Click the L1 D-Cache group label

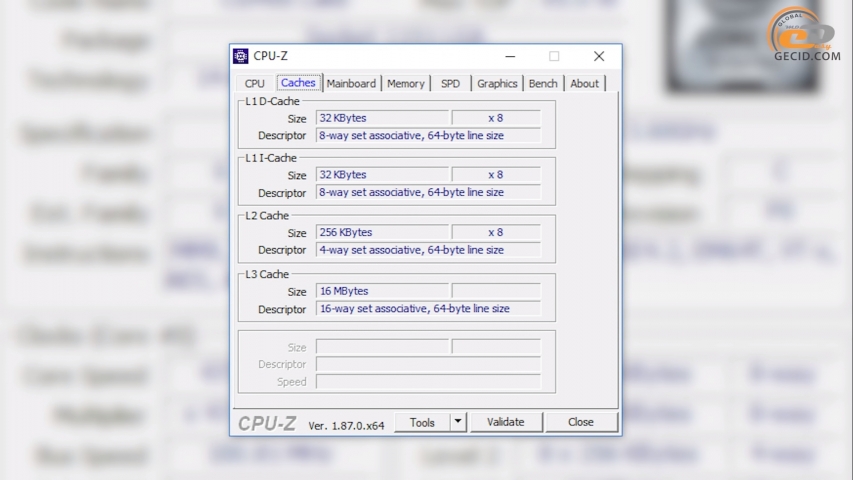pyautogui.click(x=272, y=101)
